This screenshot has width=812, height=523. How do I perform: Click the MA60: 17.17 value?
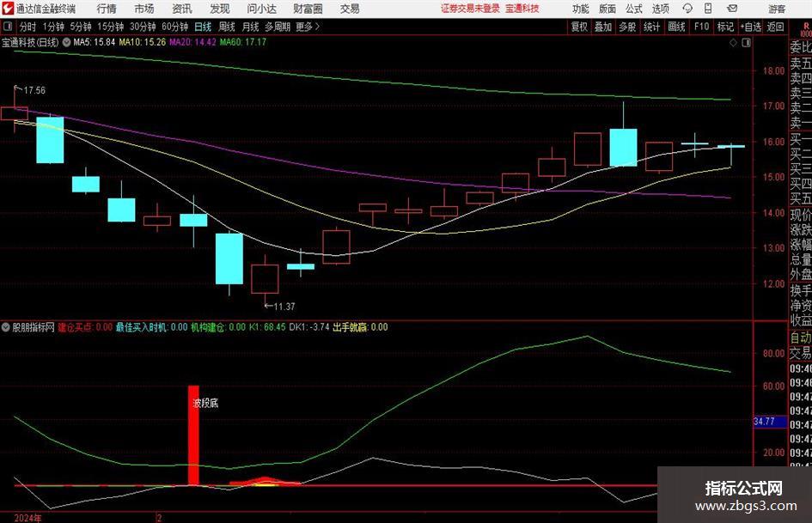[243, 42]
